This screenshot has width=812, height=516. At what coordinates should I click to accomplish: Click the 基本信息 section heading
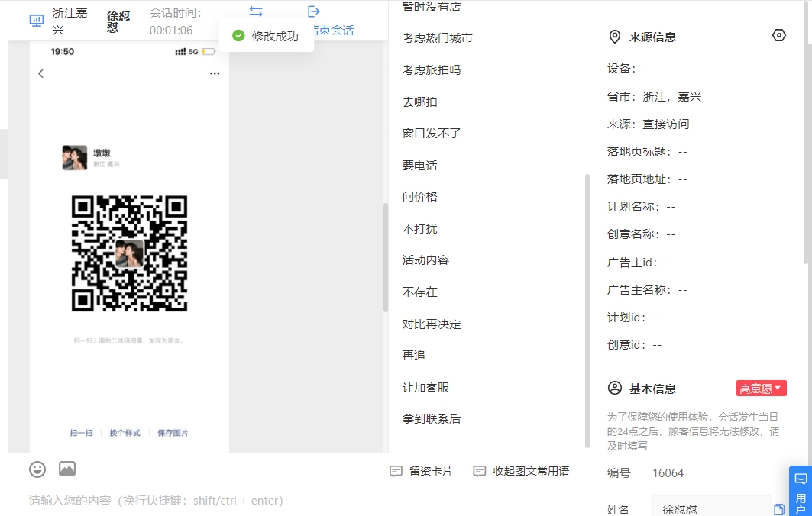[x=652, y=389]
